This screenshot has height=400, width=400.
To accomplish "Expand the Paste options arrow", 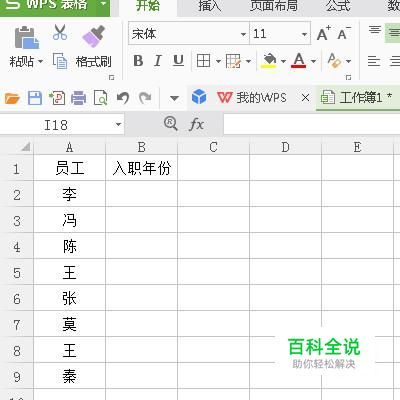I will click(40, 62).
